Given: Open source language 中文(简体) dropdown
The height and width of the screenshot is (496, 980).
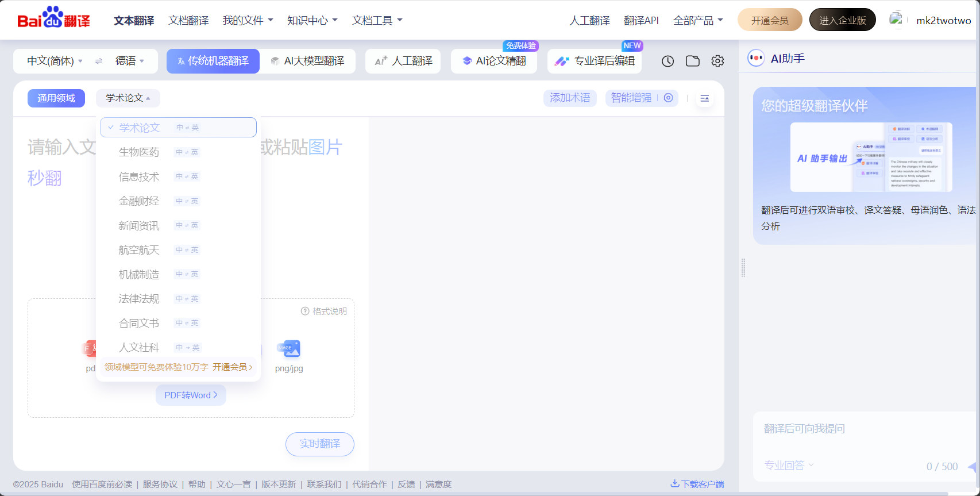Looking at the screenshot, I should pos(55,61).
